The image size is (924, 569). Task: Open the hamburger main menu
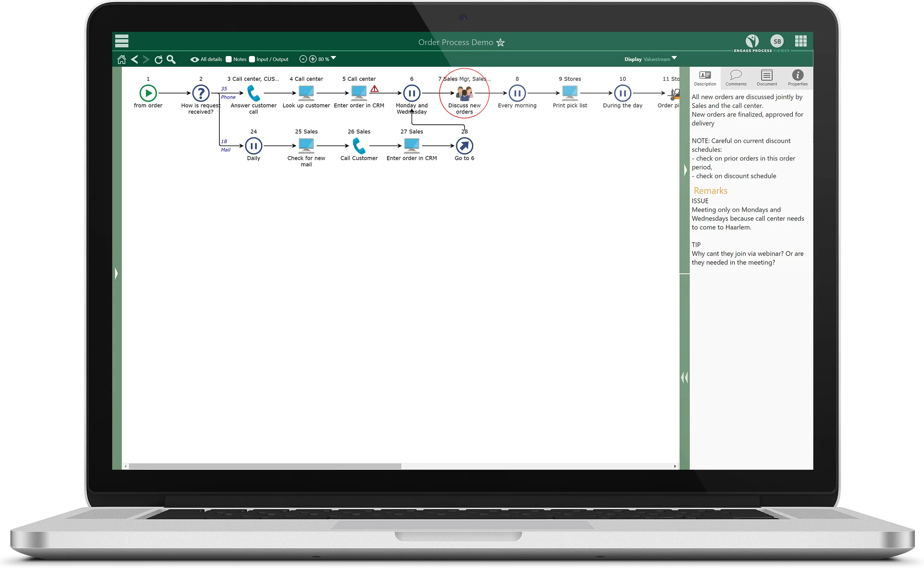pyautogui.click(x=122, y=41)
